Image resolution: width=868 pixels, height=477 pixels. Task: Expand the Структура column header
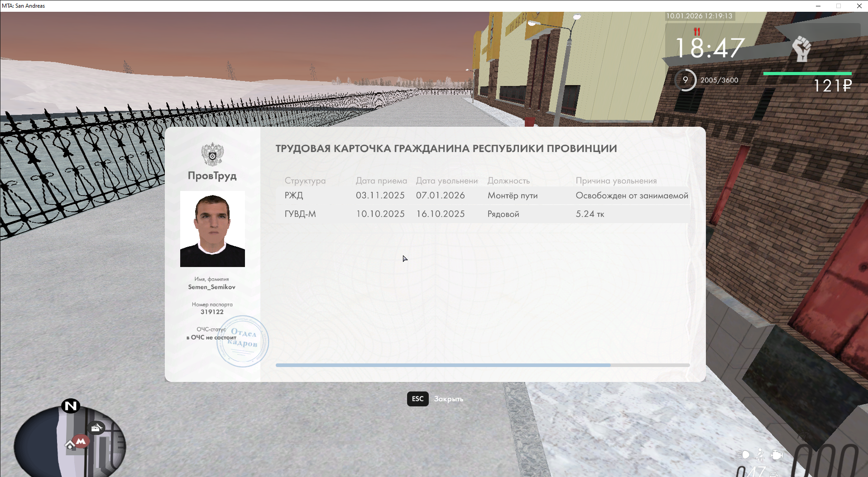pyautogui.click(x=305, y=181)
